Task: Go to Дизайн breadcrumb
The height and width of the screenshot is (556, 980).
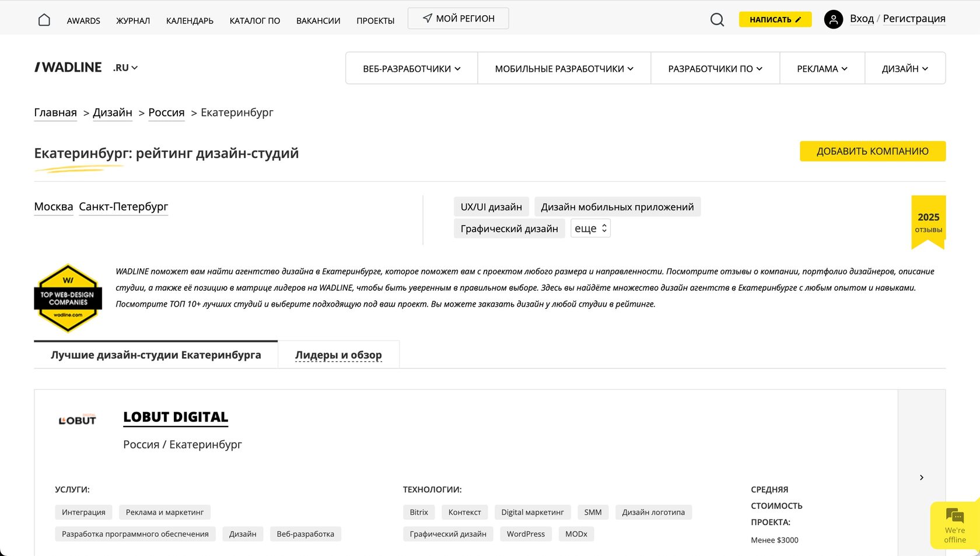Action: [x=113, y=112]
